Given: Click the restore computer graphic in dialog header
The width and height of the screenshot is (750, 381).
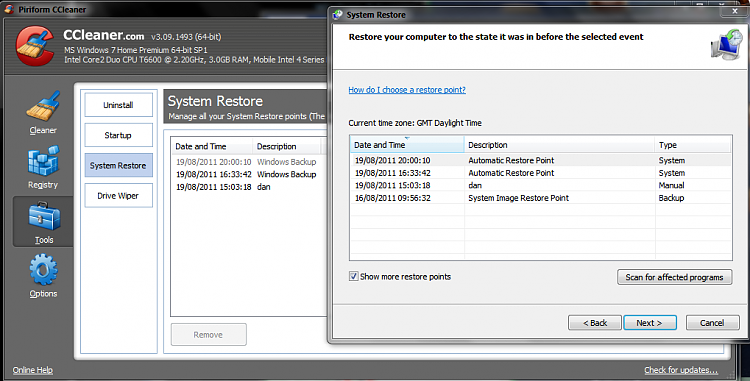Looking at the screenshot, I should click(727, 44).
